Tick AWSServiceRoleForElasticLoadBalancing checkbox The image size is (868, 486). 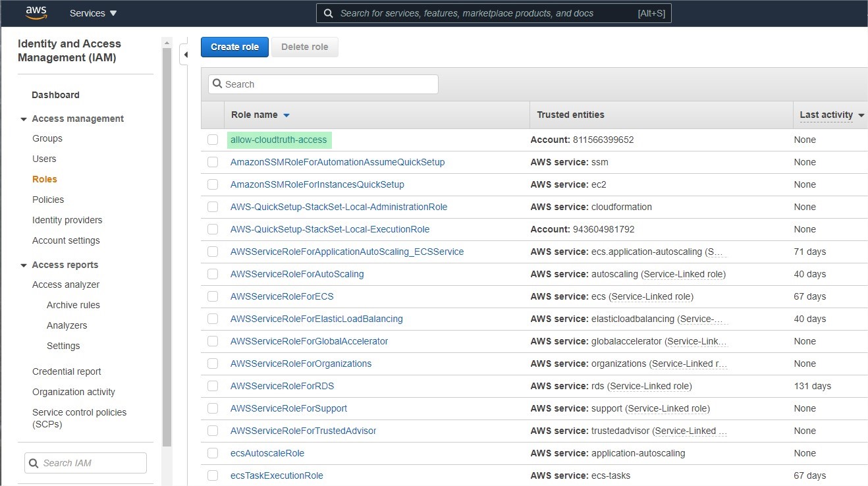pyautogui.click(x=213, y=319)
